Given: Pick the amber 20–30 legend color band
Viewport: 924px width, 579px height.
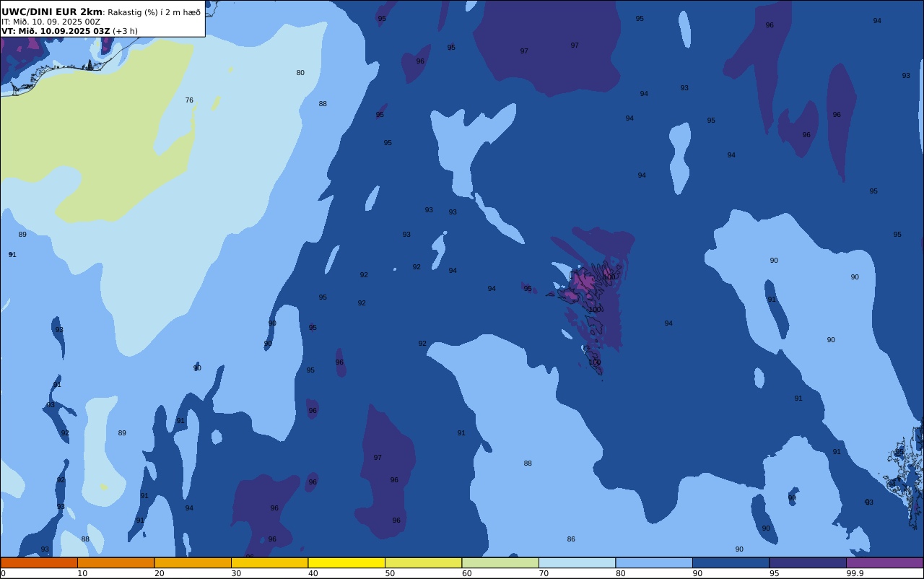Looking at the screenshot, I should tap(193, 562).
